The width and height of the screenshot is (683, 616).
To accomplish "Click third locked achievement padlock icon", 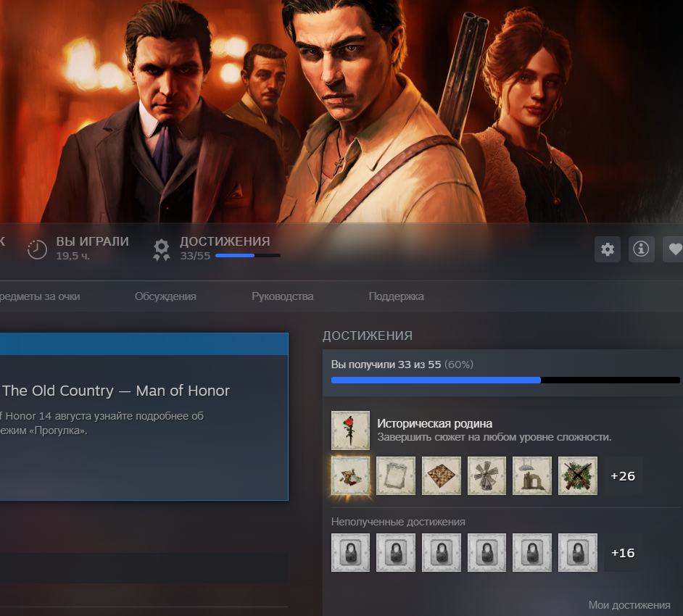I will pos(442,552).
